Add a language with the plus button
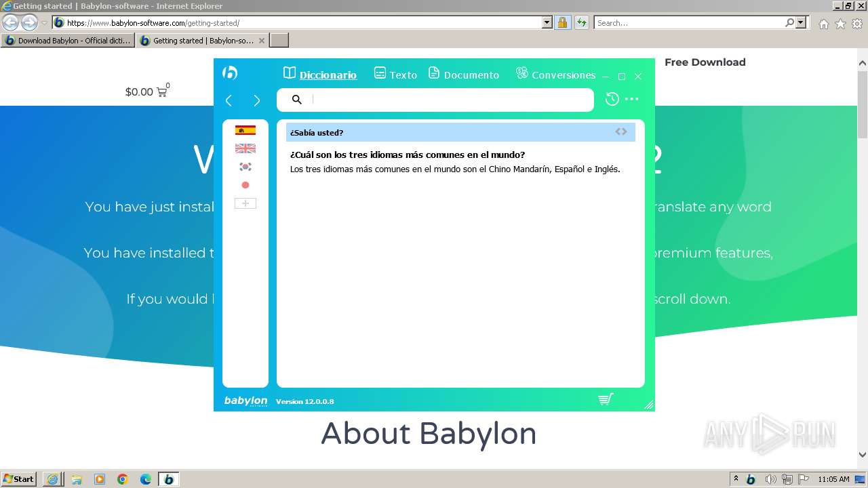This screenshot has height=488, width=868. coord(245,203)
